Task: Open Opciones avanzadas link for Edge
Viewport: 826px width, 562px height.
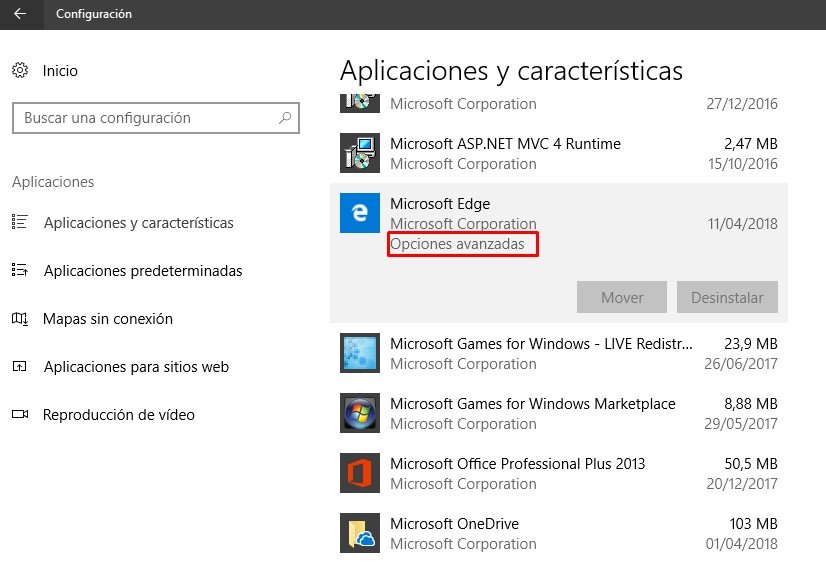Action: [457, 244]
